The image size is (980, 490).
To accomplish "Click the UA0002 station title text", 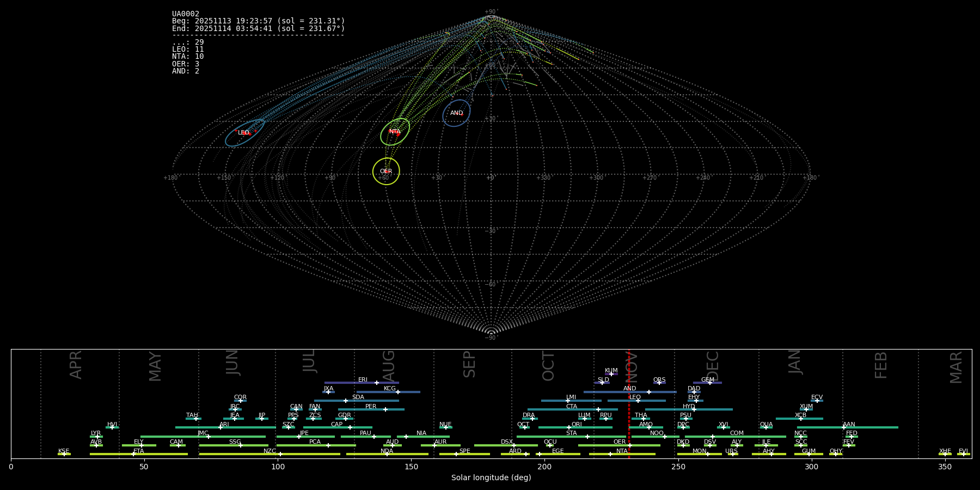I will pos(186,14).
